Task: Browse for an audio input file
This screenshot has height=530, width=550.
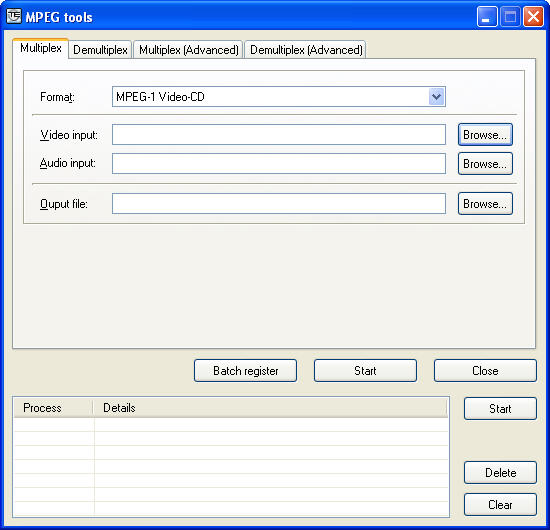Action: pos(485,163)
